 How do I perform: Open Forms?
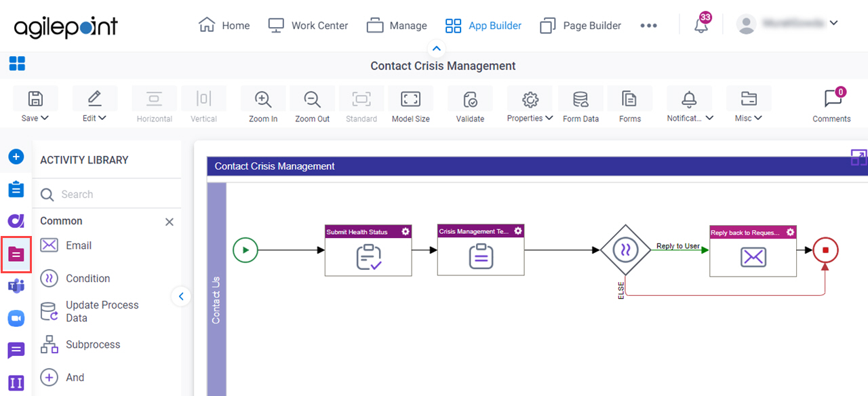[x=629, y=106]
